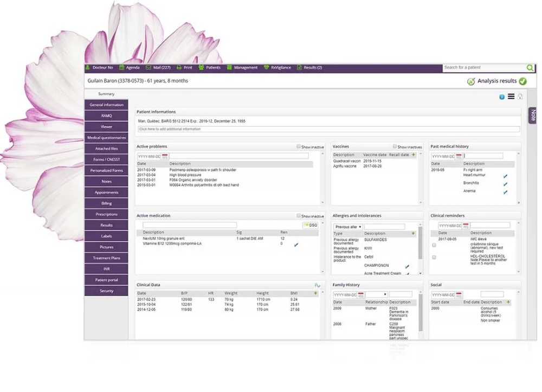
Task: Add clinical data with green plus
Action: coord(315,293)
